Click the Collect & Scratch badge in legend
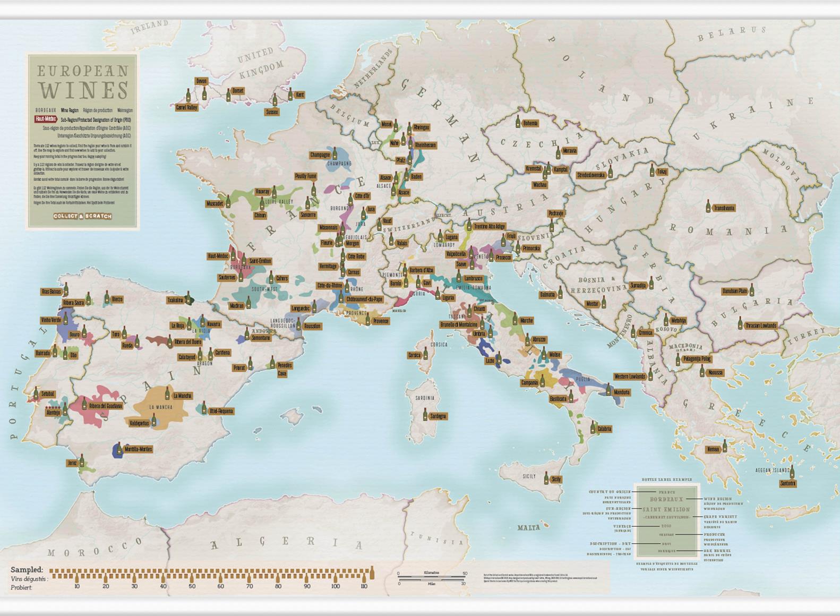 point(82,216)
